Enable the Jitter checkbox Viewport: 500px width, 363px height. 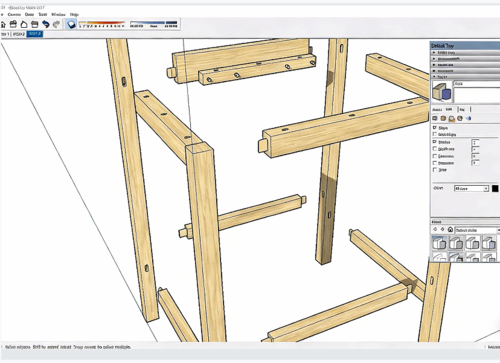pyautogui.click(x=435, y=170)
